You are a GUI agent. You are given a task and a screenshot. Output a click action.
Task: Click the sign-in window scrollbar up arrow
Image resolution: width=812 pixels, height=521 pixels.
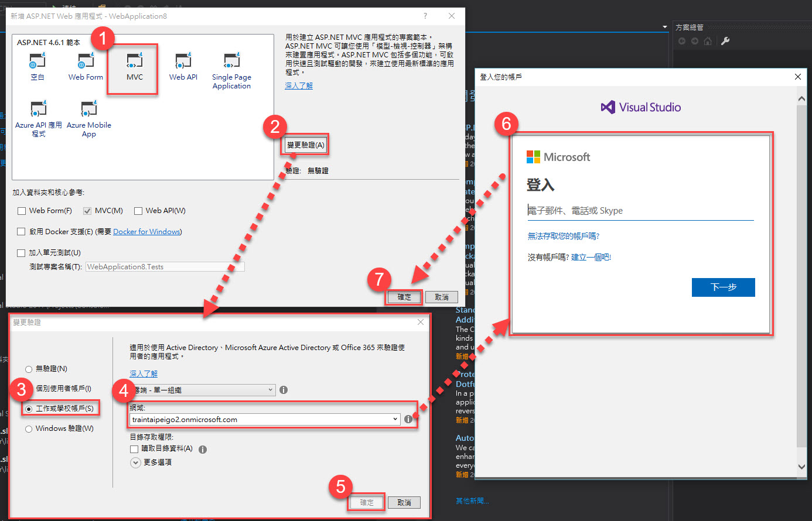[801, 99]
